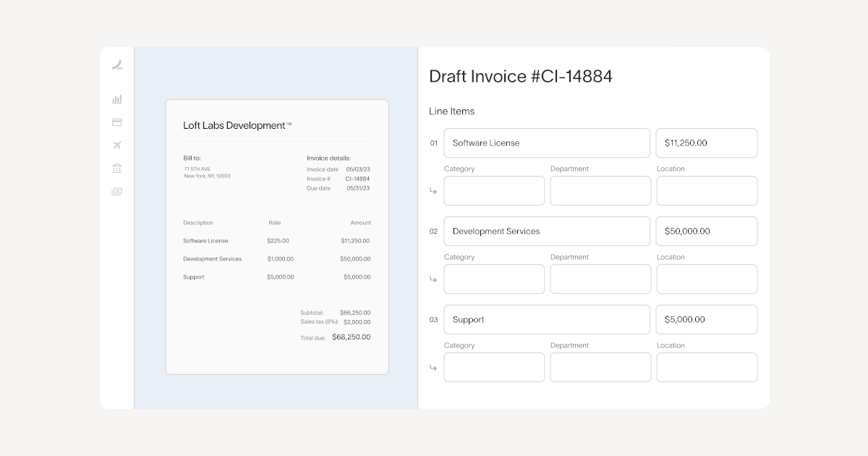
Task: Click the Support description field
Action: 547,320
